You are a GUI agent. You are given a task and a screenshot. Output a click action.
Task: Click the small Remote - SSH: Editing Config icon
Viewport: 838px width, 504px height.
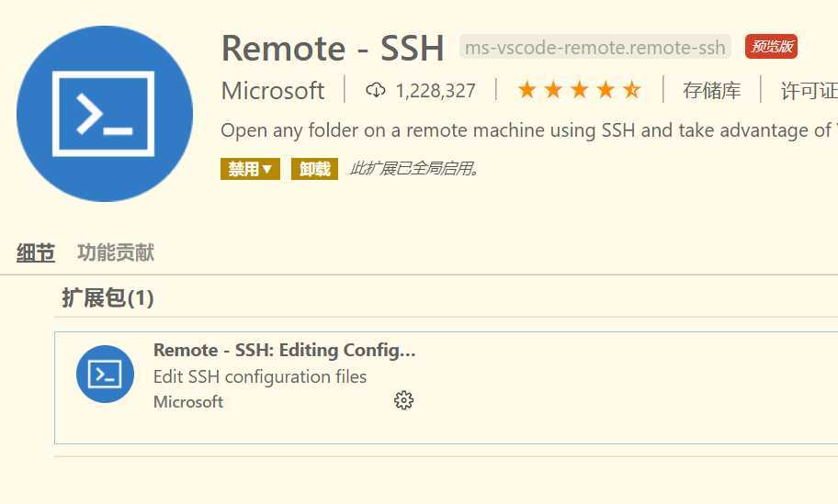tap(105, 374)
